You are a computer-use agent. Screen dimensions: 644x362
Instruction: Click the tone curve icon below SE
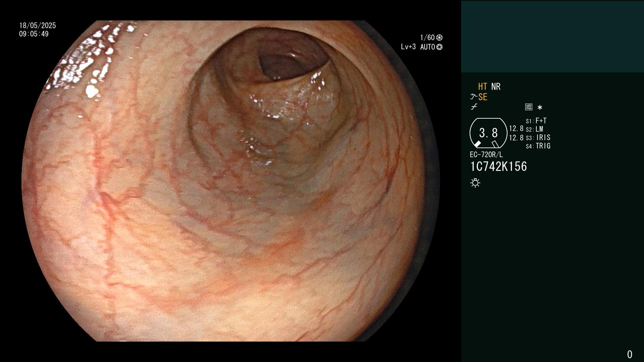tap(474, 107)
